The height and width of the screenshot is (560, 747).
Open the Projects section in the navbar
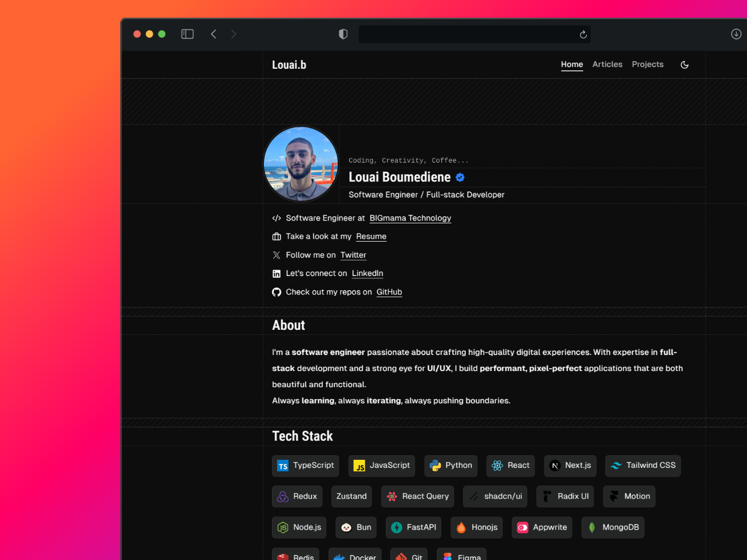[x=647, y=64]
